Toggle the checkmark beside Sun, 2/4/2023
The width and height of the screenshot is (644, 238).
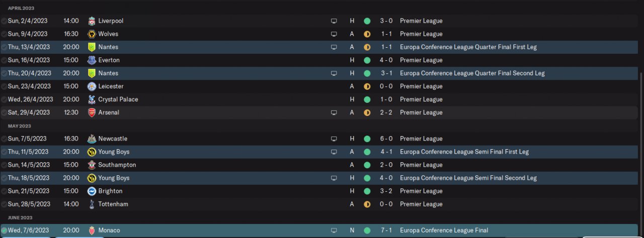coord(4,21)
